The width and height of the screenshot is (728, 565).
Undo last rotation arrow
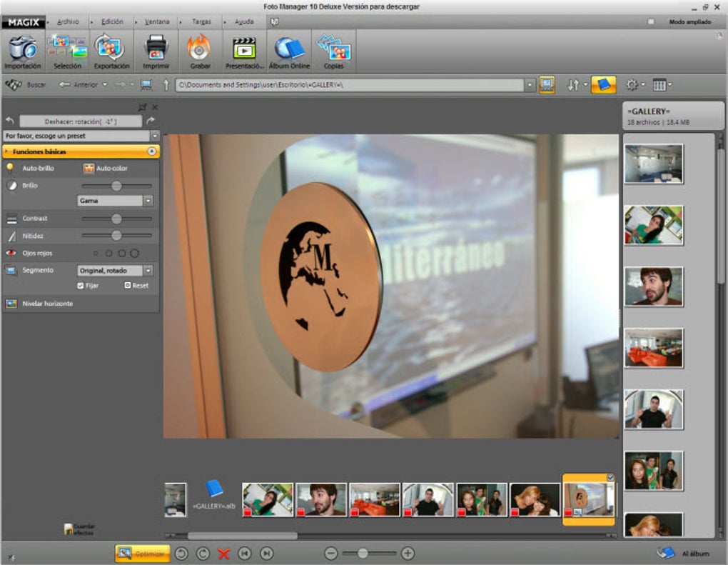coord(10,121)
